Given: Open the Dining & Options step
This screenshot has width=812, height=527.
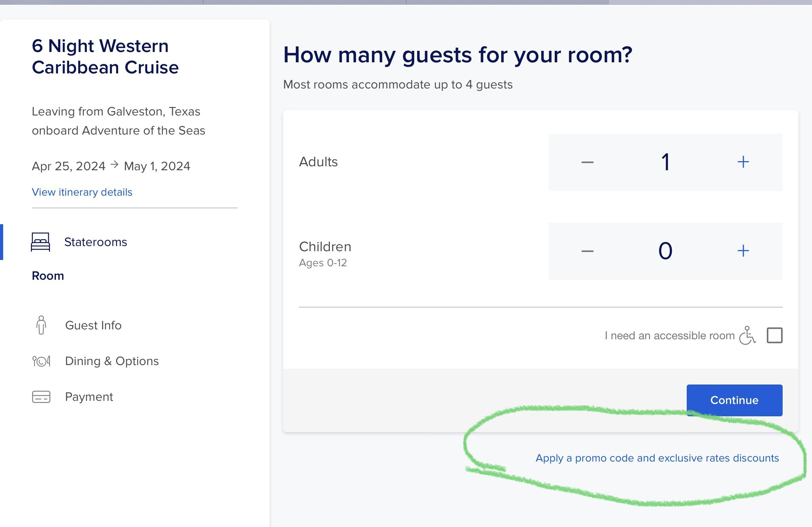Looking at the screenshot, I should (112, 361).
